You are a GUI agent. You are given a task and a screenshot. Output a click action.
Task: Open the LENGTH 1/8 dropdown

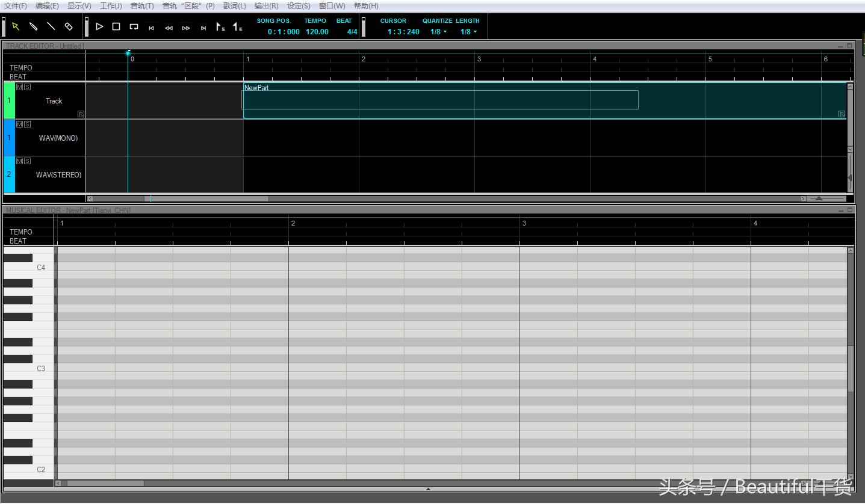[x=468, y=32]
